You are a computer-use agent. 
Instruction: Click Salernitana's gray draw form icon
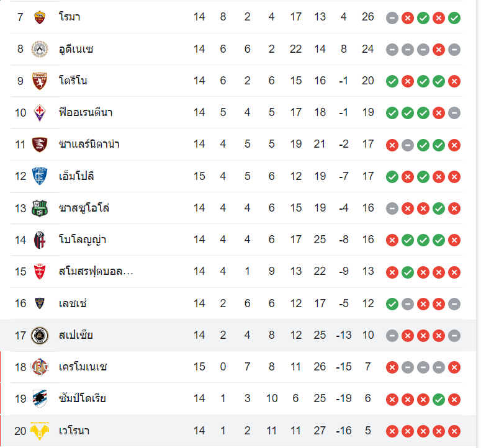coord(408,145)
